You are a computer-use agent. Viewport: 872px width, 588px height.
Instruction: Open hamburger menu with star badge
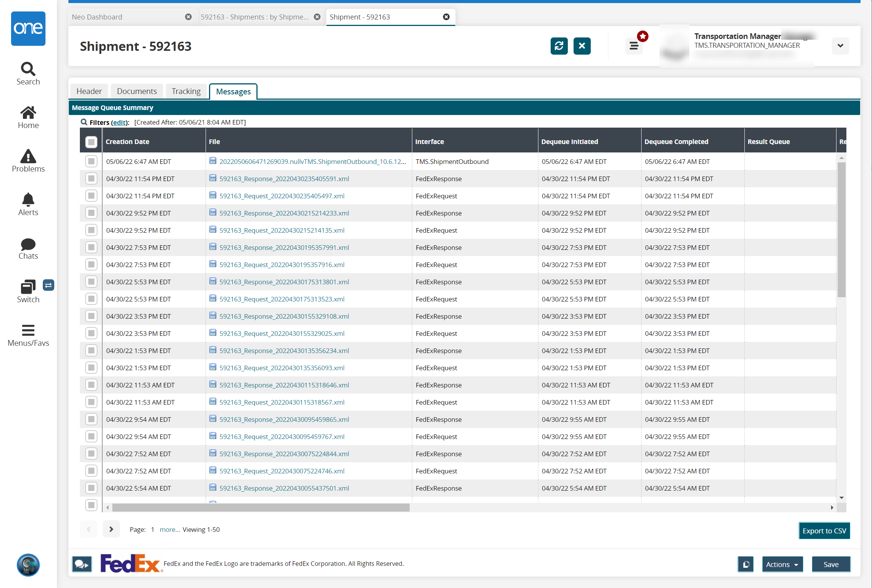coord(634,46)
